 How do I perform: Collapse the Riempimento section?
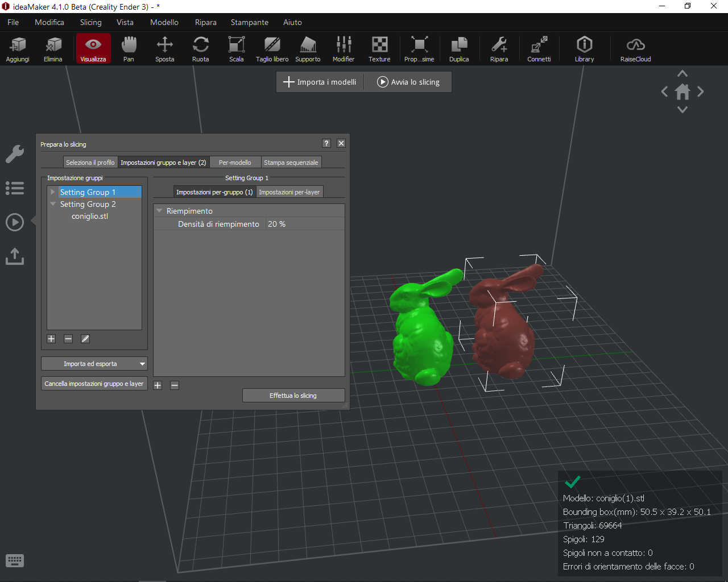pos(160,211)
